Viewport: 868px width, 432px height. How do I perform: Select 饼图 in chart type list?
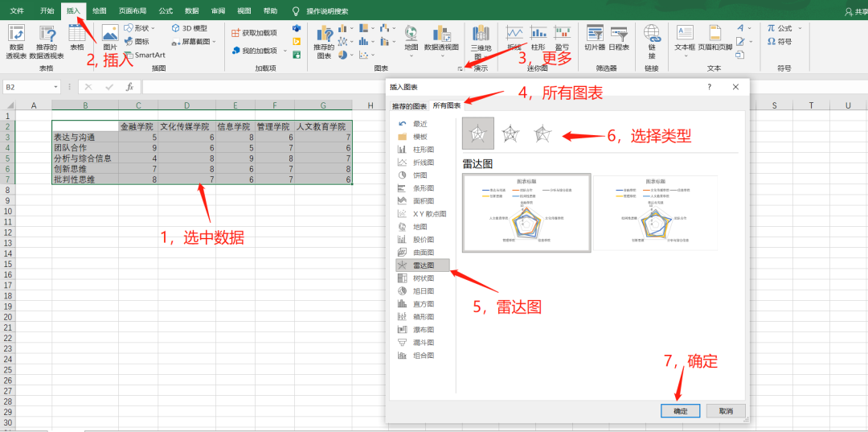(x=420, y=175)
